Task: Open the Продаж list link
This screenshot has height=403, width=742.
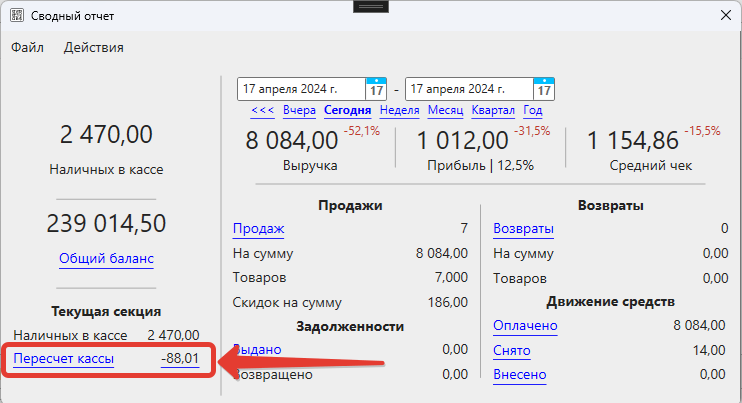Action: click(258, 228)
